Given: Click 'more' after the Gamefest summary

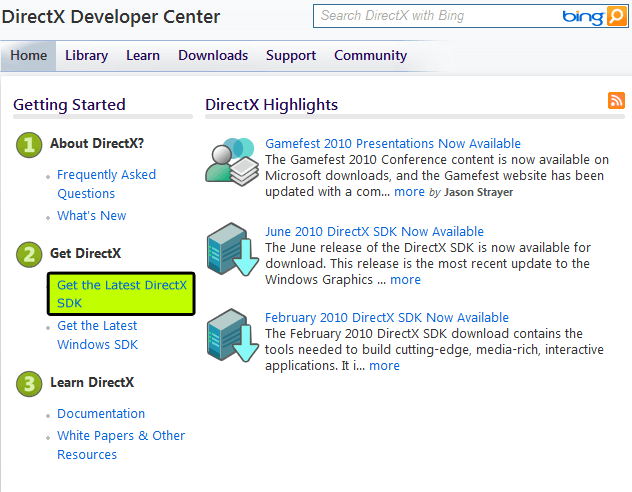Looking at the screenshot, I should pyautogui.click(x=410, y=192).
